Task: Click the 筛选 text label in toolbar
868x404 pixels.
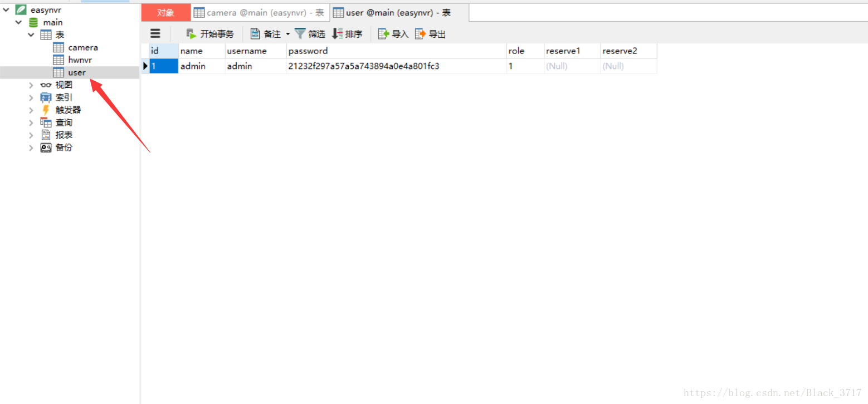Action: 317,34
